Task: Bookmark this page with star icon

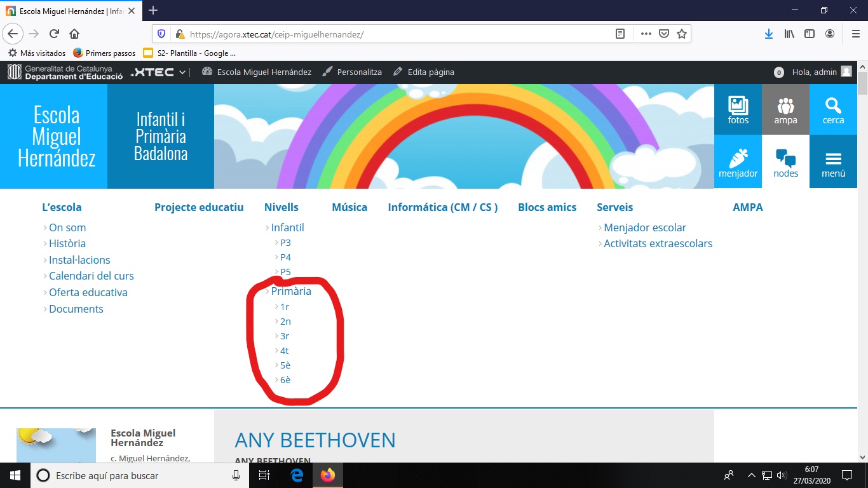Action: 682,34
